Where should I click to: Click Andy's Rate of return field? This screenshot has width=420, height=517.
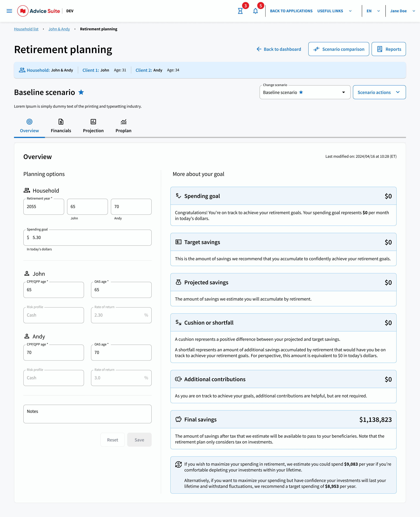121,378
